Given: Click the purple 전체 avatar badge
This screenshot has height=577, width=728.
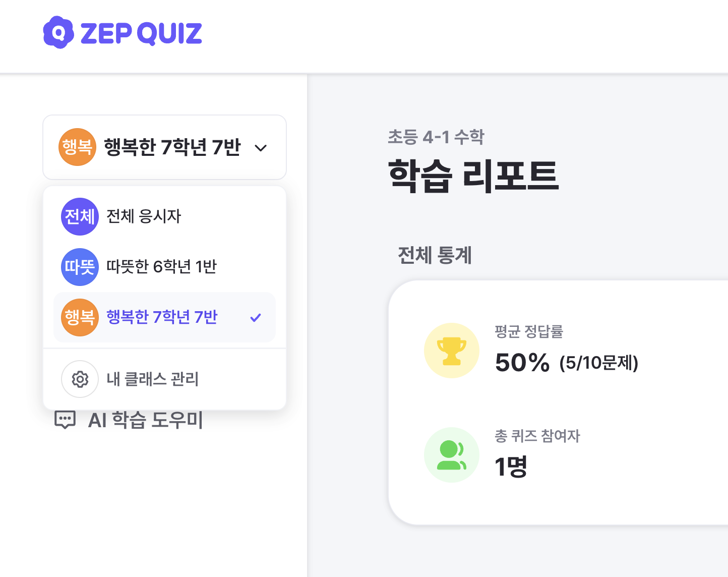Looking at the screenshot, I should (x=80, y=216).
